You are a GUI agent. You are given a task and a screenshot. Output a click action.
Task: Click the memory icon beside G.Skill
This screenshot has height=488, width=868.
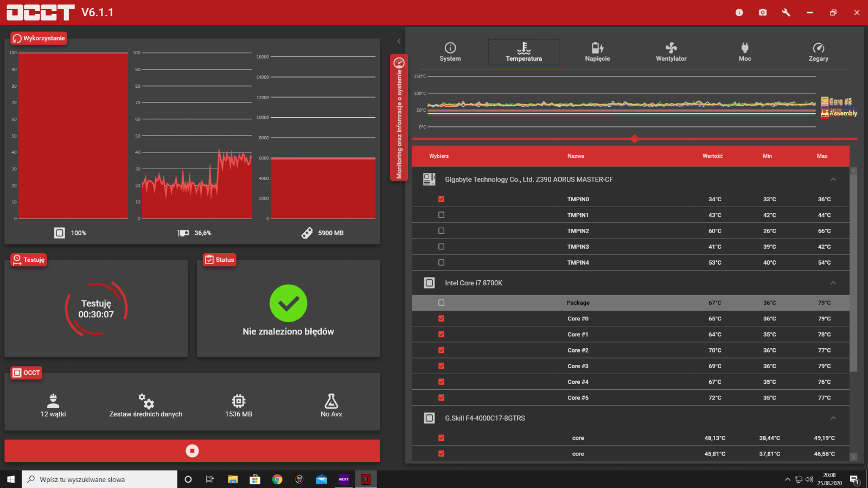[x=429, y=418]
